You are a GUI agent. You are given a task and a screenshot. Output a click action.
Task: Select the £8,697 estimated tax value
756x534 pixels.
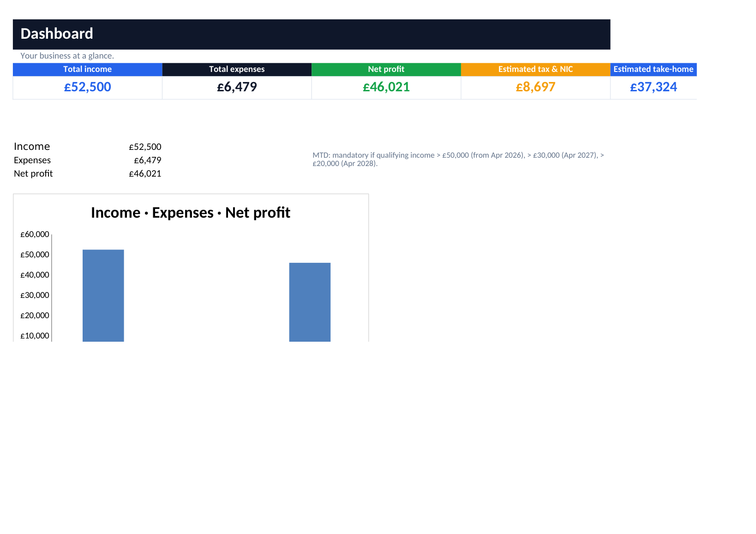[535, 87]
